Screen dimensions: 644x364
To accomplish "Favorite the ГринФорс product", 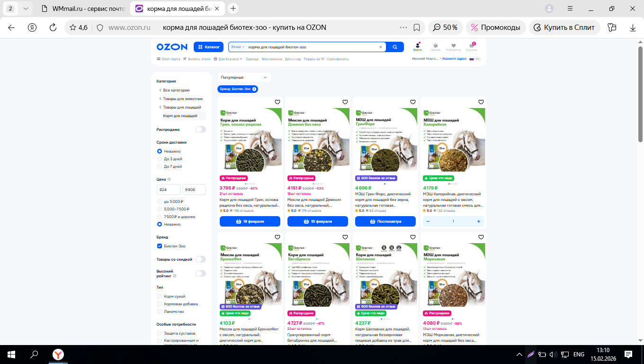I will [x=413, y=102].
